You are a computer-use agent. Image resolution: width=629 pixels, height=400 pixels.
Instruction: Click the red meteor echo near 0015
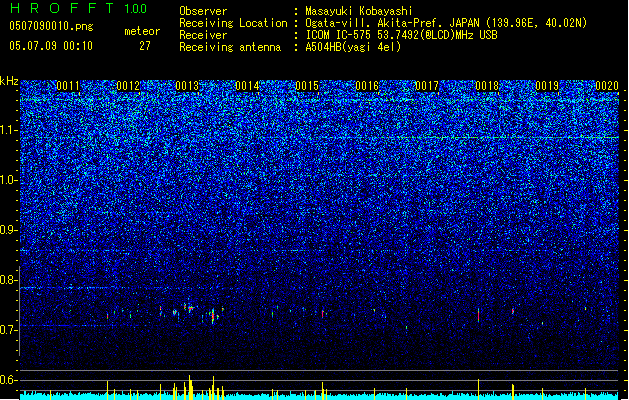pos(323,314)
